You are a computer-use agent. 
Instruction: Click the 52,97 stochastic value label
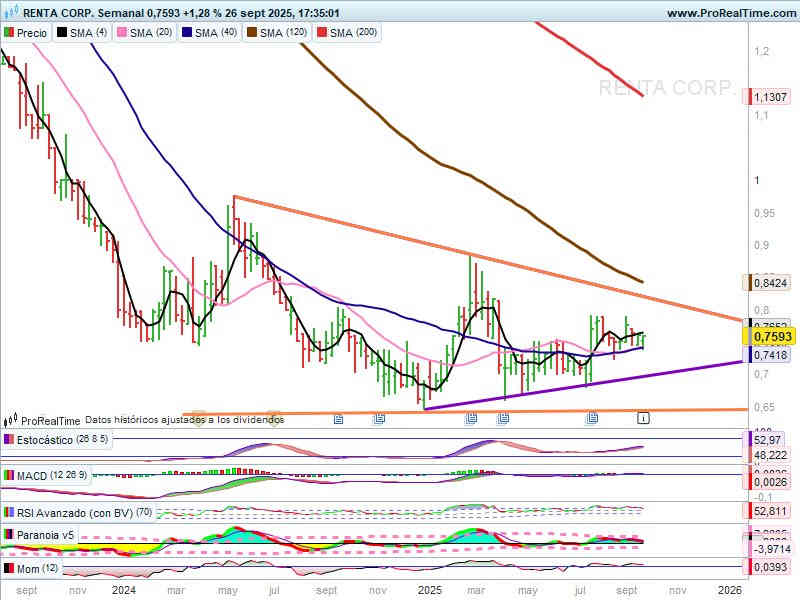[x=767, y=440]
